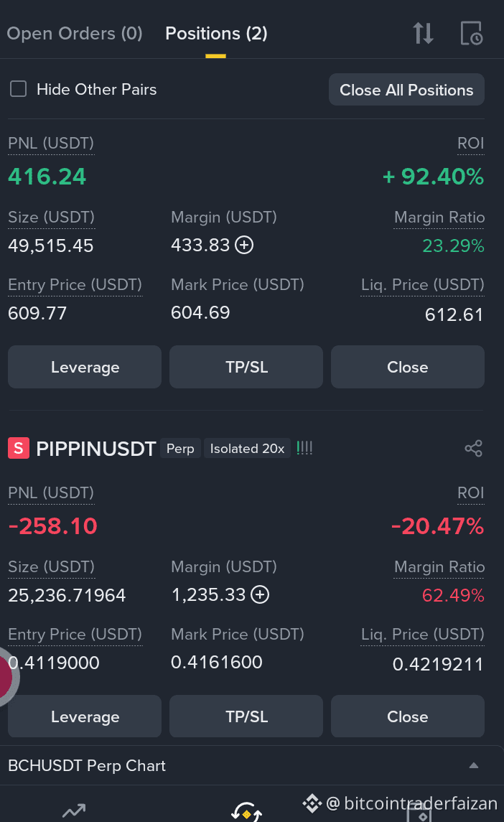
Task: Open Leverage for the first position
Action: tap(85, 366)
